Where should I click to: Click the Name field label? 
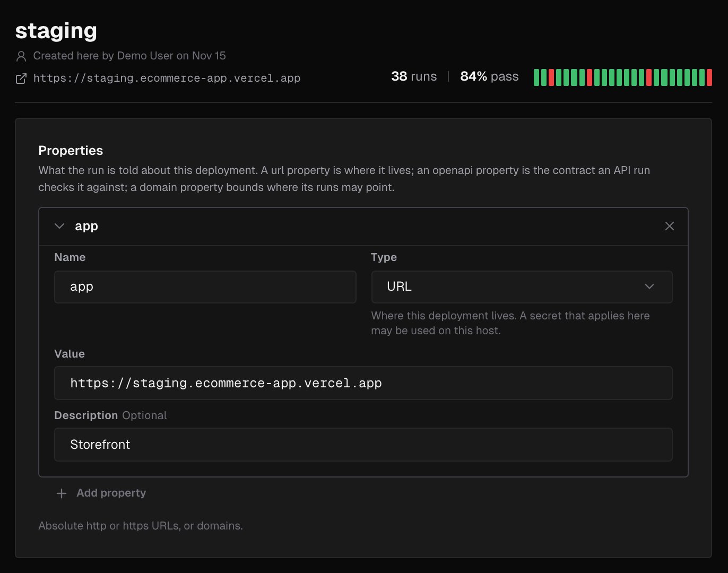coord(70,257)
